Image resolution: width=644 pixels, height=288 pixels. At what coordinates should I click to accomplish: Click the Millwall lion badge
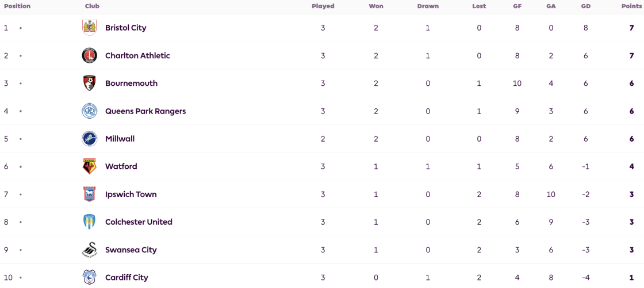(89, 139)
